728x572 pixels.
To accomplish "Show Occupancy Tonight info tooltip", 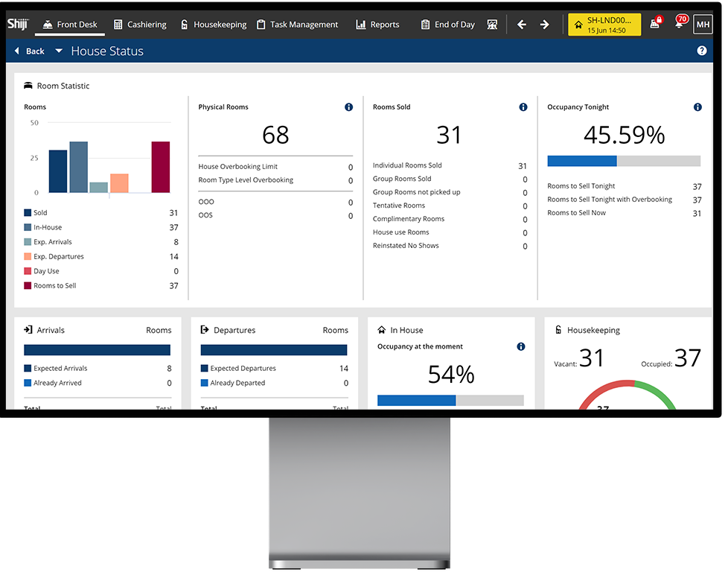I will click(x=697, y=107).
